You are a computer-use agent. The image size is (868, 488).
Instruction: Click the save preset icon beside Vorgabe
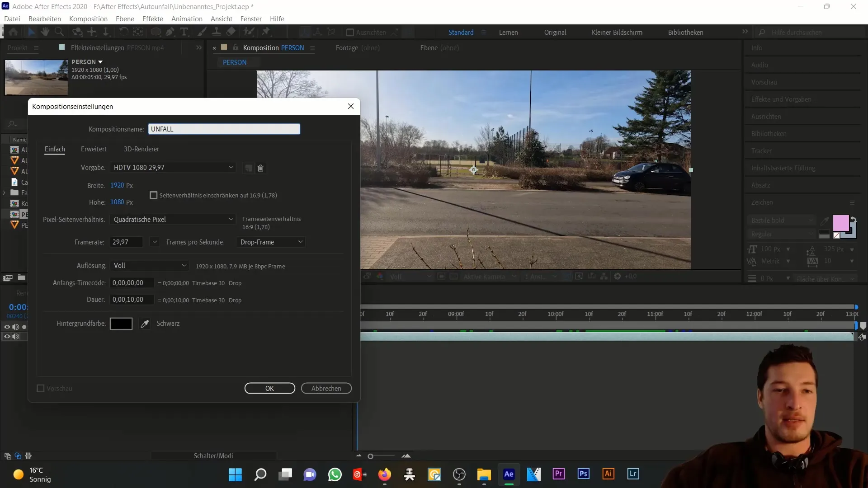248,168
